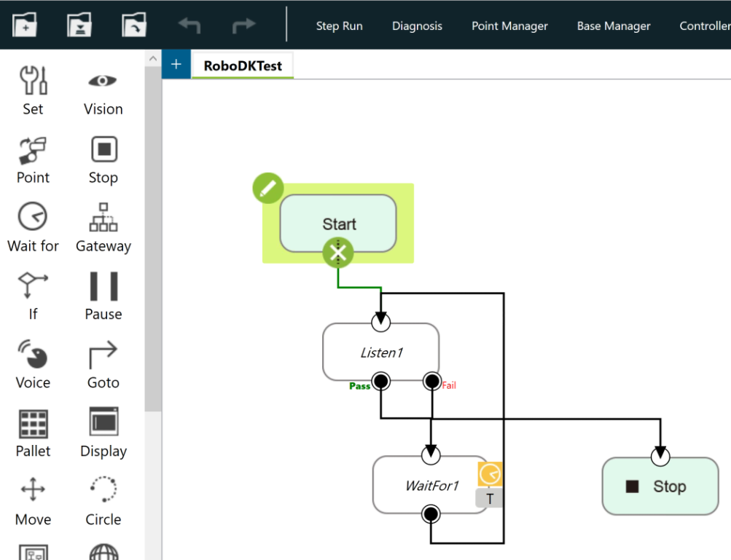The width and height of the screenshot is (731, 560).
Task: Open the Step Run menu
Action: pyautogui.click(x=339, y=26)
